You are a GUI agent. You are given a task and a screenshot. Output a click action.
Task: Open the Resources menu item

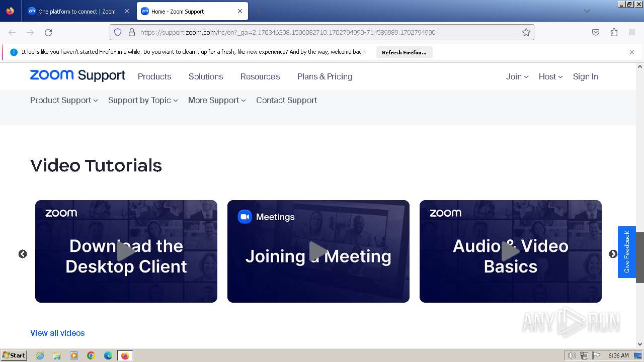point(260,76)
